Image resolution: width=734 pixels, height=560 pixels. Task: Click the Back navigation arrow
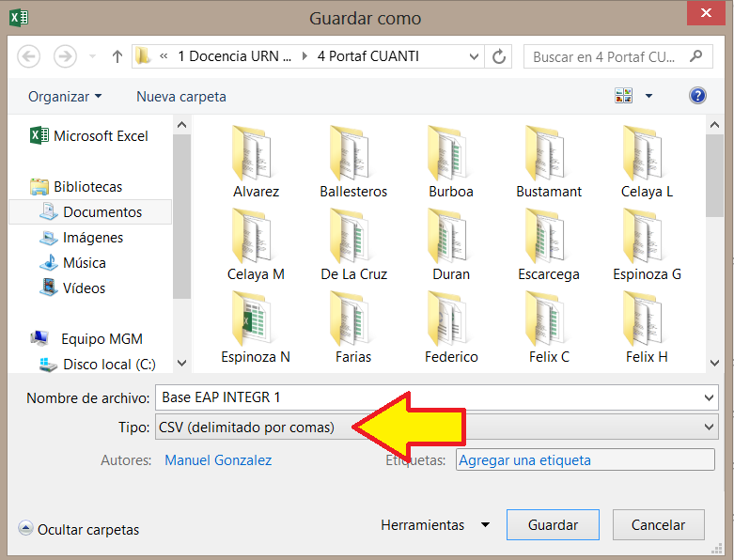coord(29,56)
